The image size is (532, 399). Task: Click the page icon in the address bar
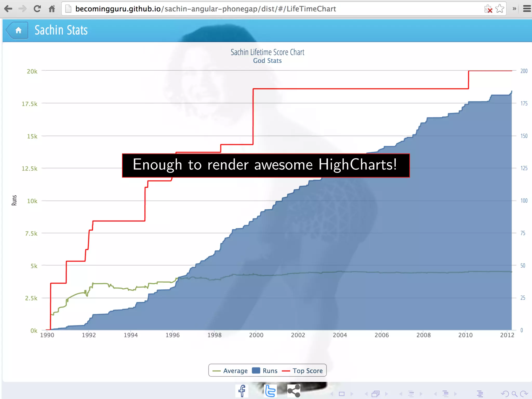[x=68, y=9]
